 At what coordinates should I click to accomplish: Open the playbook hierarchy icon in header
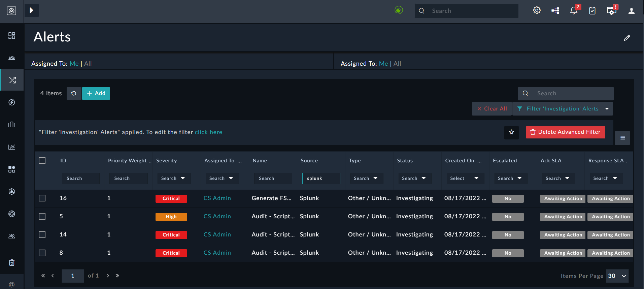click(x=555, y=11)
